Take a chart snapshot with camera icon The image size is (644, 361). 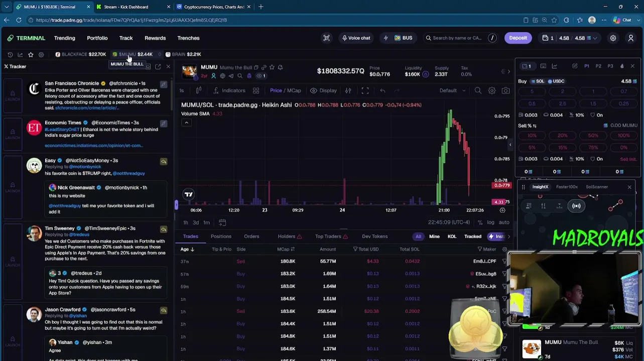tap(505, 91)
